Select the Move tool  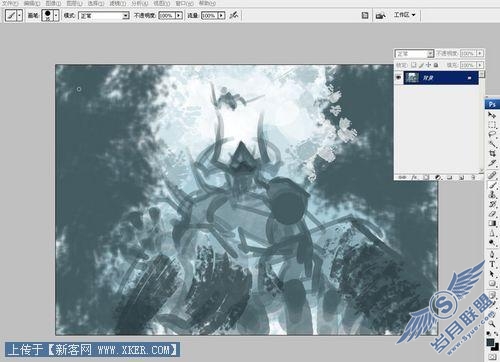coord(492,115)
